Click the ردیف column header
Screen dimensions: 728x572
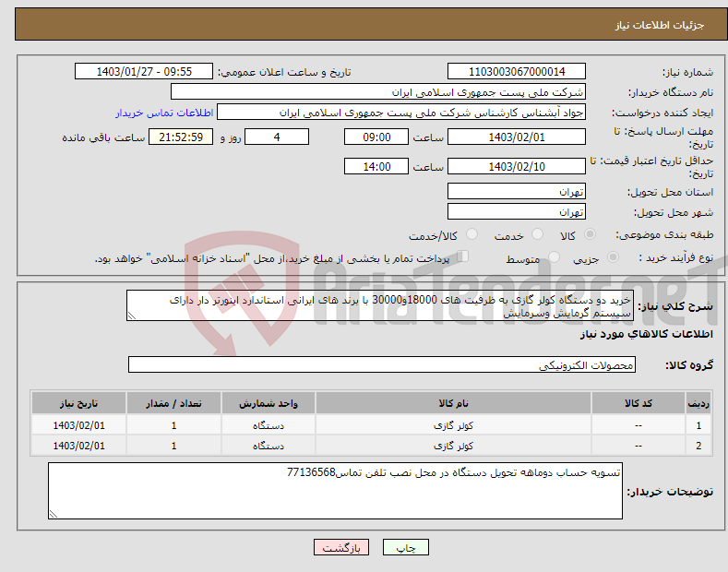tap(698, 403)
